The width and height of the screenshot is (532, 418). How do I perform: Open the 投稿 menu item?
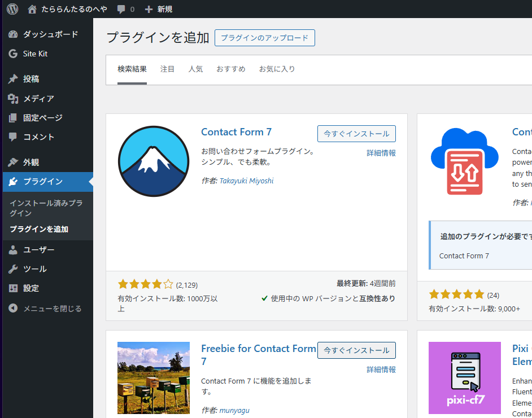pos(31,79)
